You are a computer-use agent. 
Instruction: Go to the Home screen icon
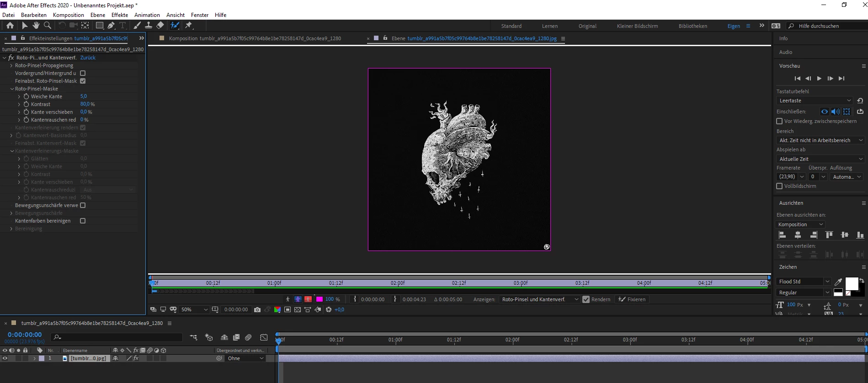[x=10, y=26]
